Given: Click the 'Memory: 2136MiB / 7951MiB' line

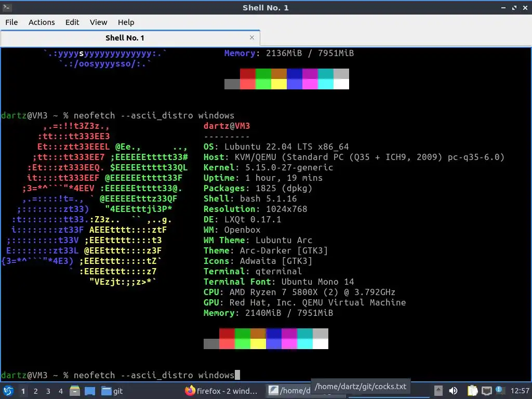Looking at the screenshot, I should pos(289,54).
